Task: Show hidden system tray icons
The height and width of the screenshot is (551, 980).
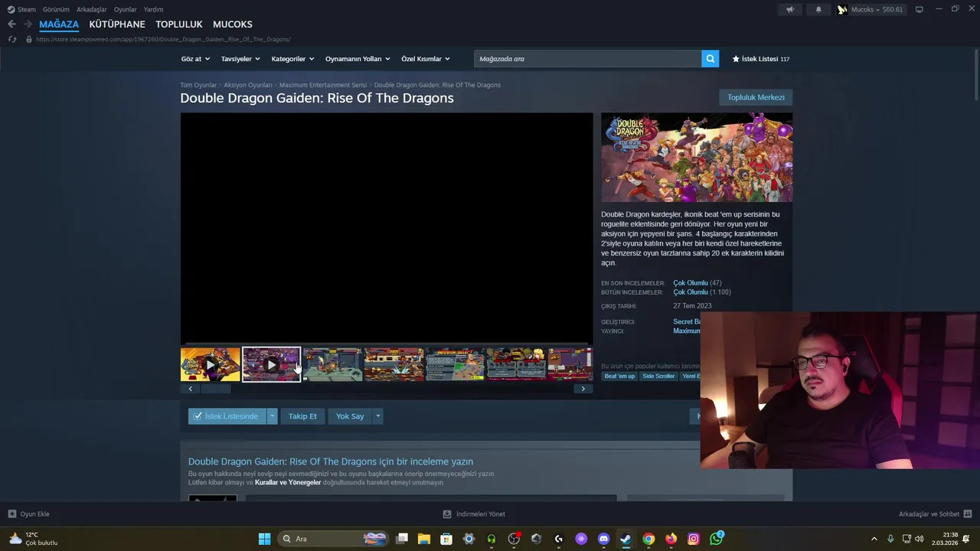Action: [x=874, y=539]
